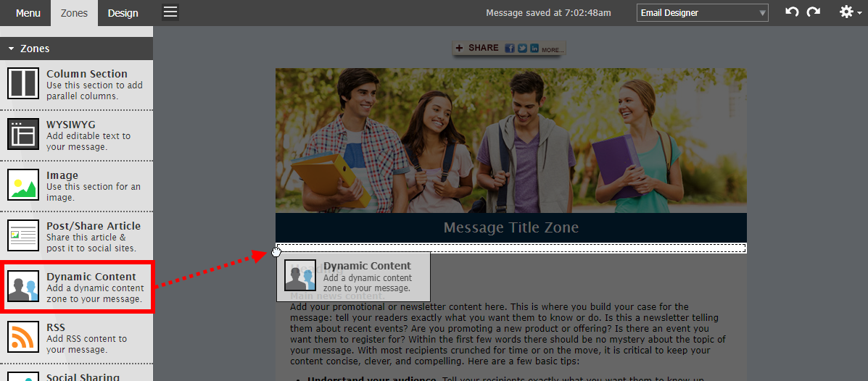
Task: Select the RSS zone icon
Action: pos(23,337)
